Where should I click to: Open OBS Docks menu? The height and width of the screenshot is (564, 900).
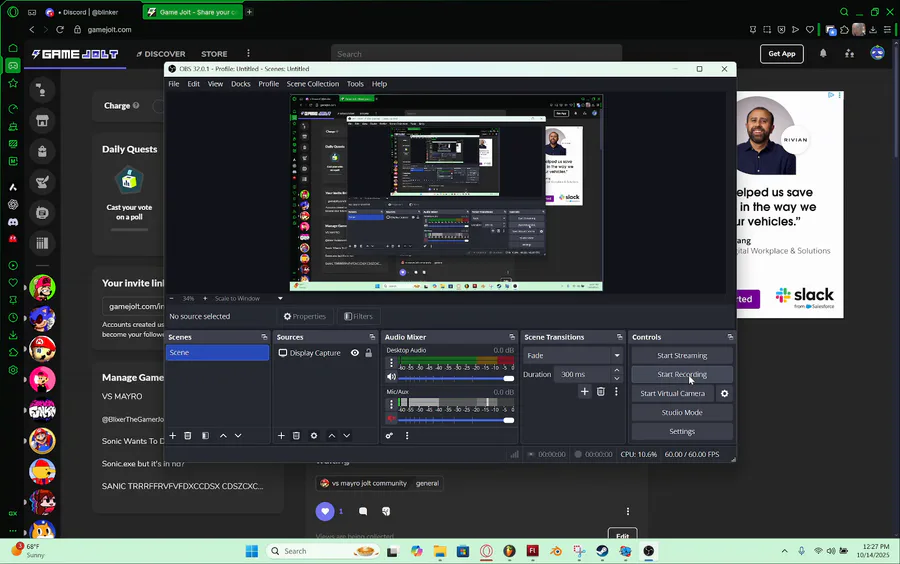point(240,84)
